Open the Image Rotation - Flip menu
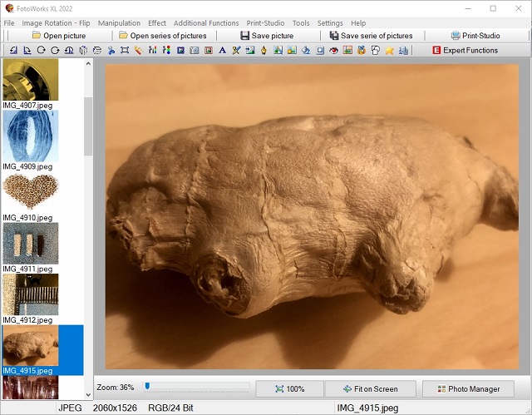The width and height of the screenshot is (532, 415). (56, 23)
